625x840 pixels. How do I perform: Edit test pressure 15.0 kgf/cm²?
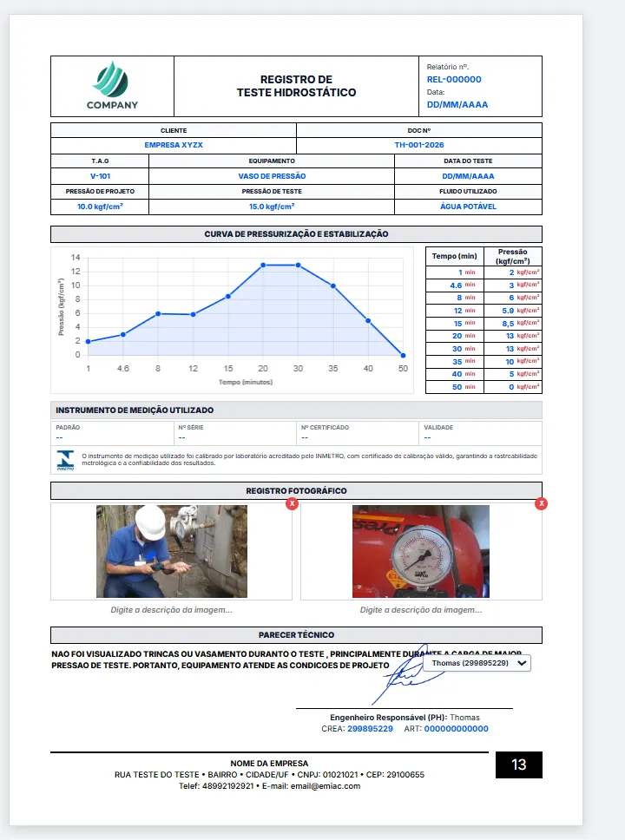click(x=272, y=207)
